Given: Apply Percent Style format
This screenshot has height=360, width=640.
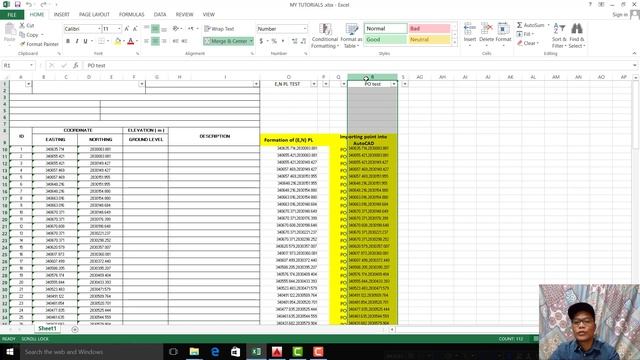Looking at the screenshot, I should (x=274, y=41).
